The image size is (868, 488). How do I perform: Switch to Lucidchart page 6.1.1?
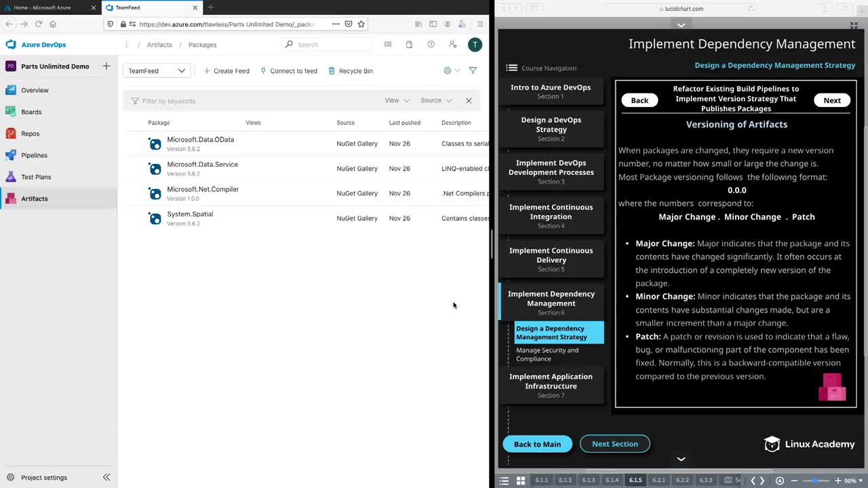542,481
